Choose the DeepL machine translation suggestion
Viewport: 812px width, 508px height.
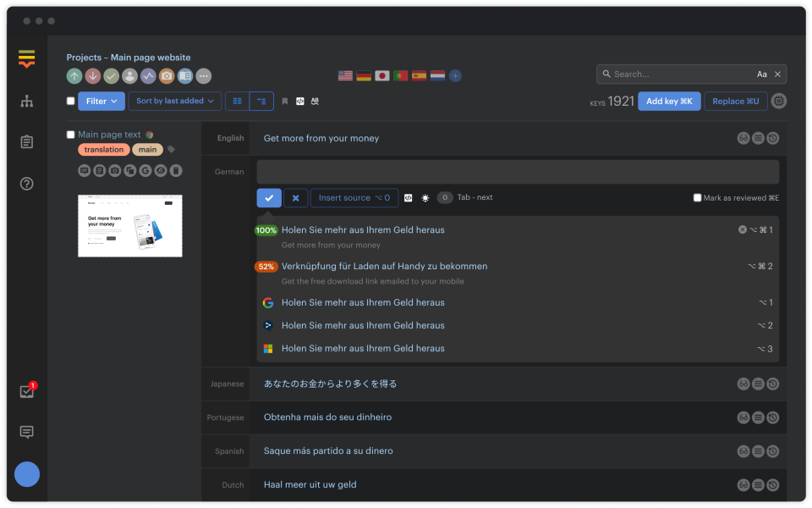pyautogui.click(x=516, y=325)
